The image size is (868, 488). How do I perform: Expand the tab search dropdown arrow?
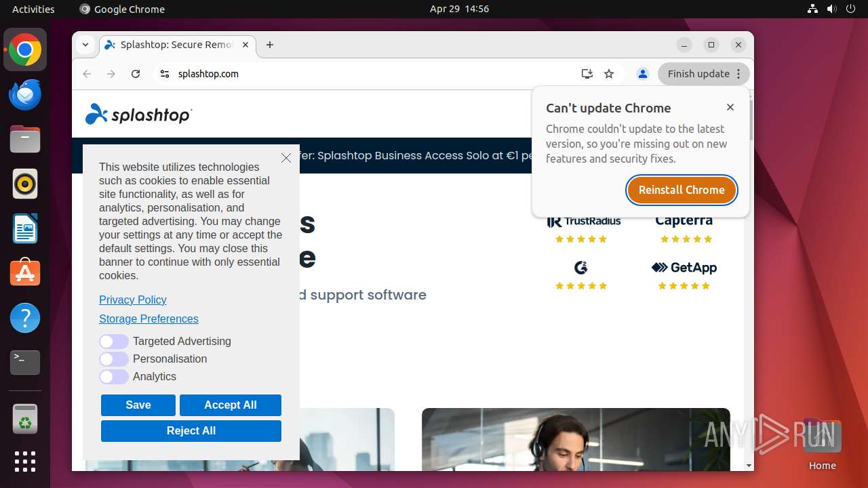85,45
